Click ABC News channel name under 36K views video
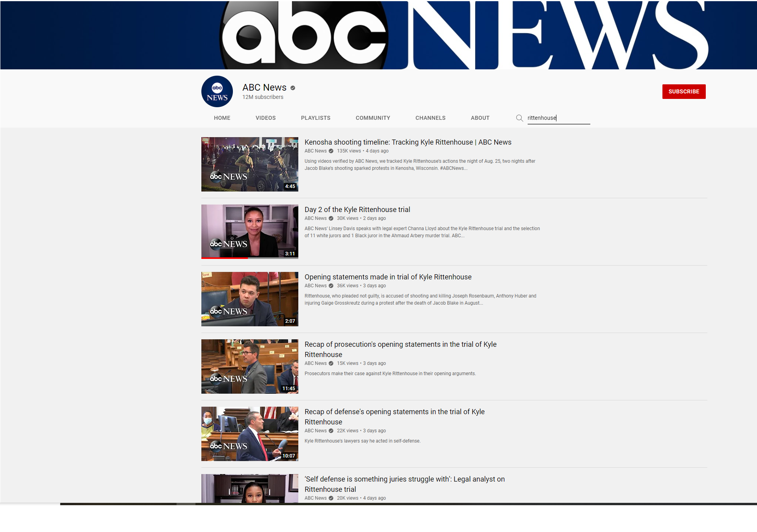This screenshot has height=532, width=757. click(316, 286)
